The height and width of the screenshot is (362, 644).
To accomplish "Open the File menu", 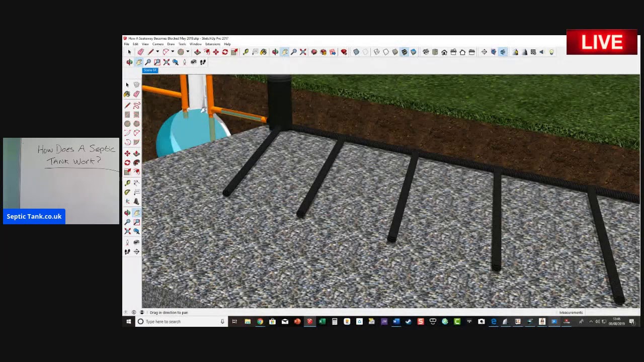I will (127, 44).
